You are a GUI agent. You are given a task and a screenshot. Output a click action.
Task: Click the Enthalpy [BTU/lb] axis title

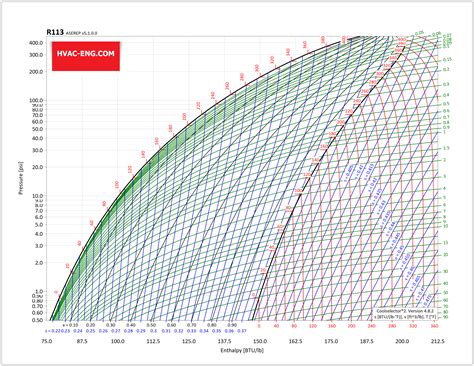point(242,350)
